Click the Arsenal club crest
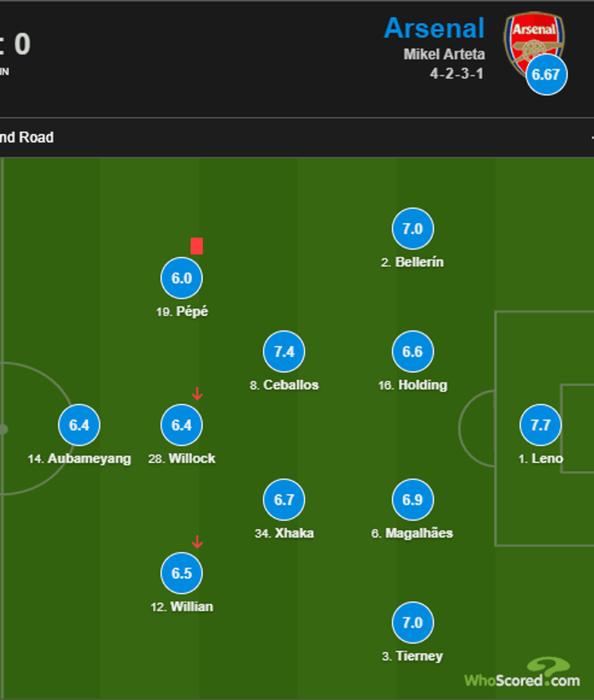 (532, 38)
